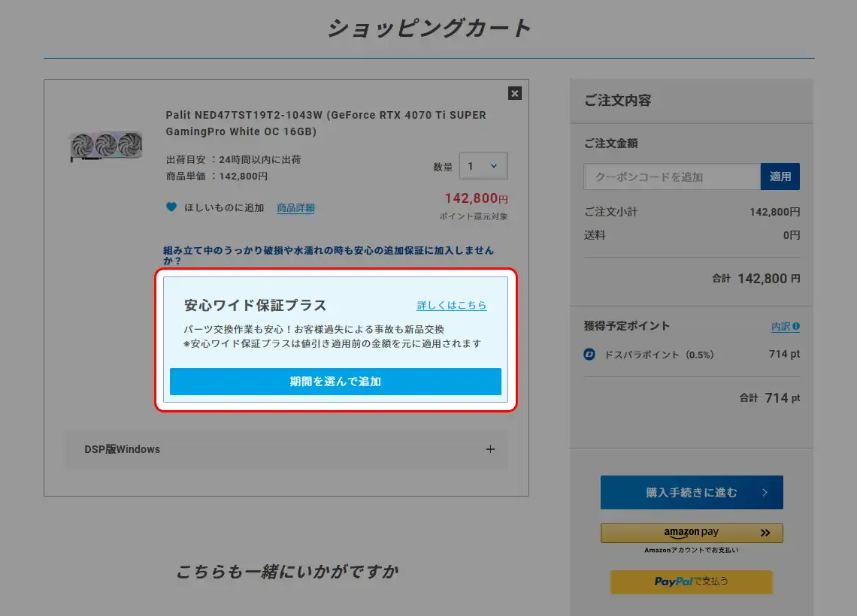Click the Dospara point circle icon

tap(589, 355)
